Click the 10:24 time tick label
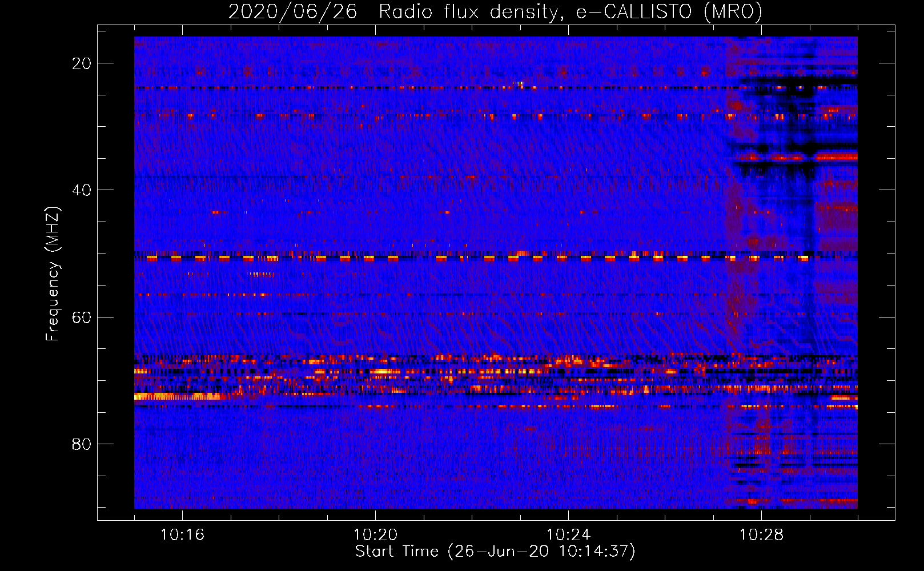This screenshot has width=924, height=571. click(568, 535)
